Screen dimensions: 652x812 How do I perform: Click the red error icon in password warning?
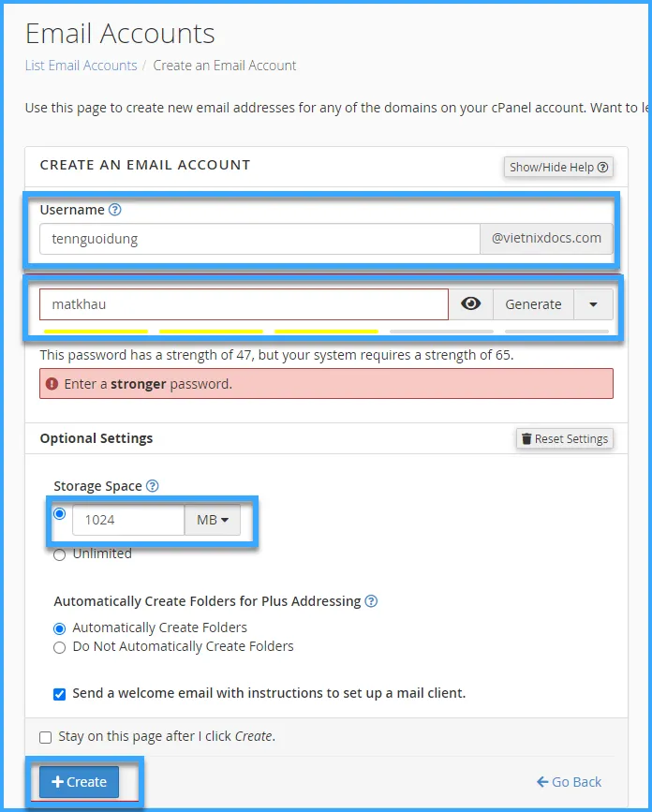tap(52, 384)
